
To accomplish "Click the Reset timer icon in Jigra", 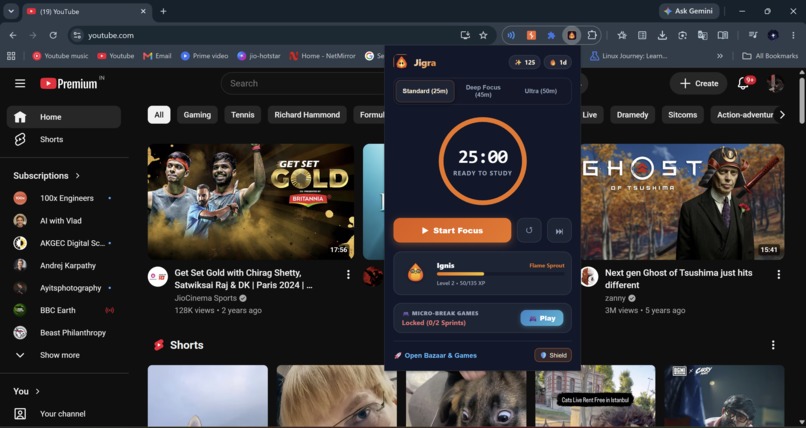I will tap(529, 231).
